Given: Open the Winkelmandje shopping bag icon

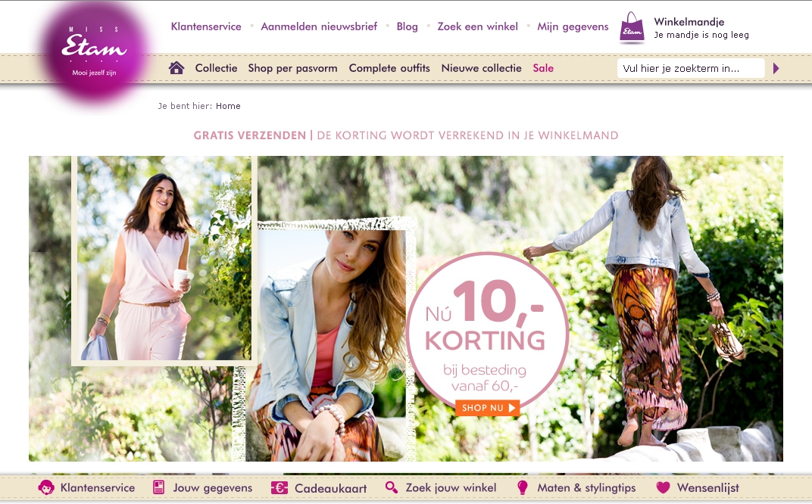Looking at the screenshot, I should (x=632, y=27).
